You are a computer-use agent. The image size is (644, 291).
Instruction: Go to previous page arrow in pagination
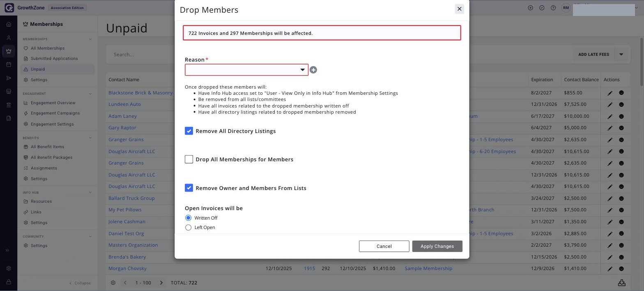click(125, 283)
